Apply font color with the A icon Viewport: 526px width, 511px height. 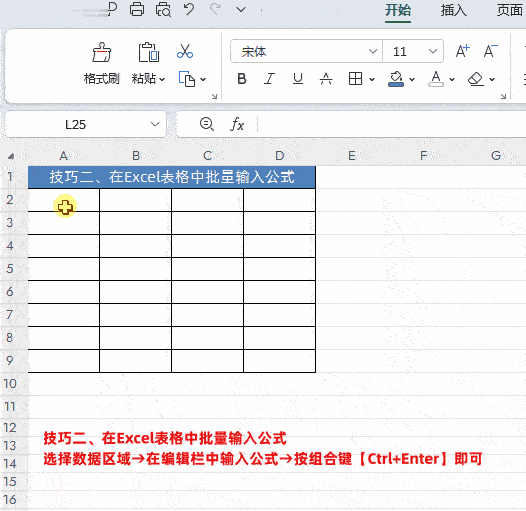tap(436, 79)
